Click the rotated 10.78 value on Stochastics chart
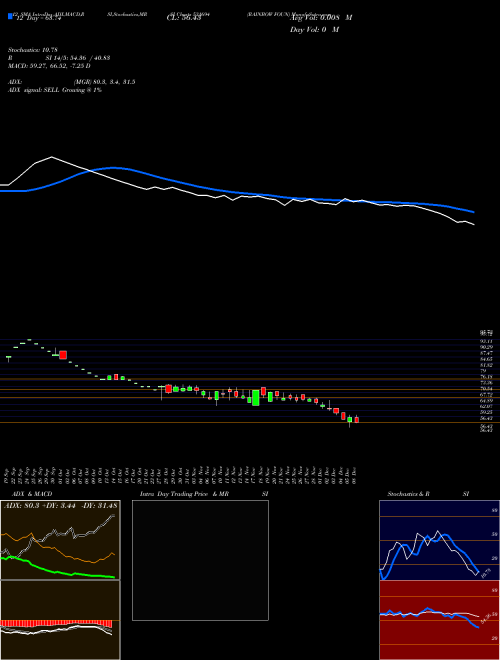The image size is (500, 660). coord(484,573)
